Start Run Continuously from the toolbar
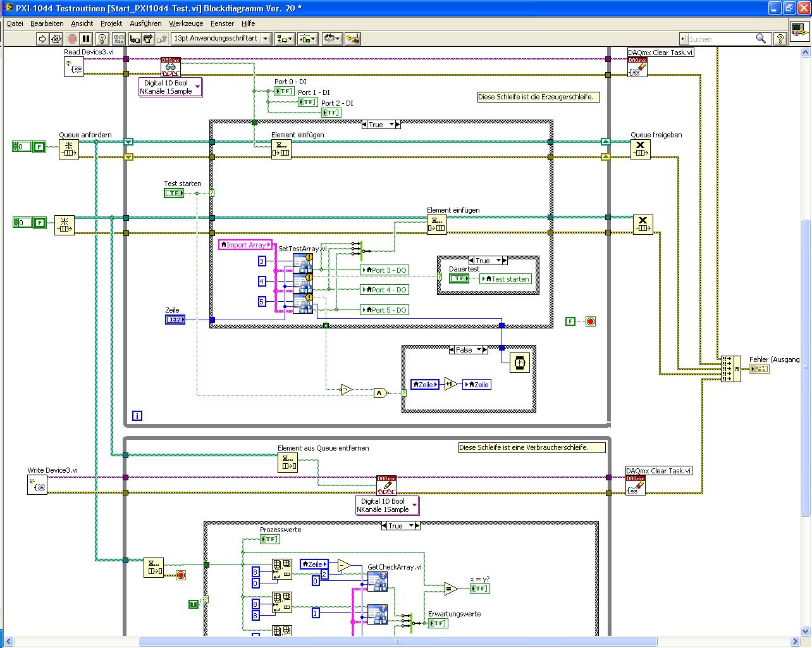812x648 pixels. (x=57, y=39)
